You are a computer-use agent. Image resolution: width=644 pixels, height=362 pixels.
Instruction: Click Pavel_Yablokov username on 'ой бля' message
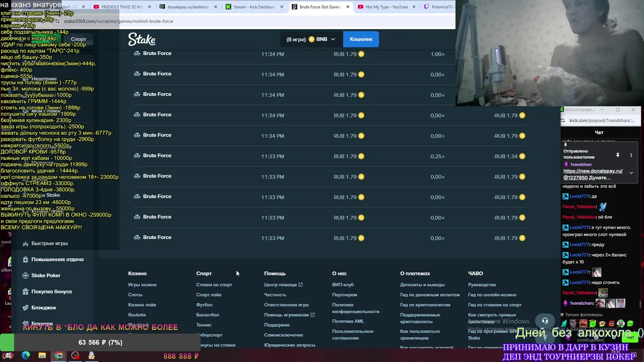[x=580, y=217]
